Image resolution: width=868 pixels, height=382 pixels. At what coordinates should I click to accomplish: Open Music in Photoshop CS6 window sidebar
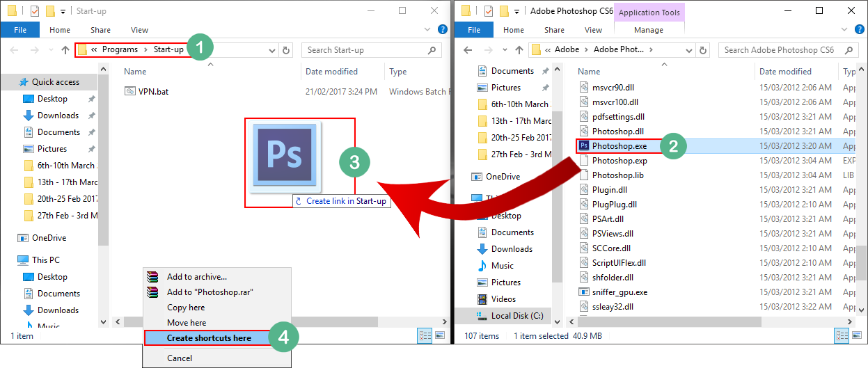(503, 266)
